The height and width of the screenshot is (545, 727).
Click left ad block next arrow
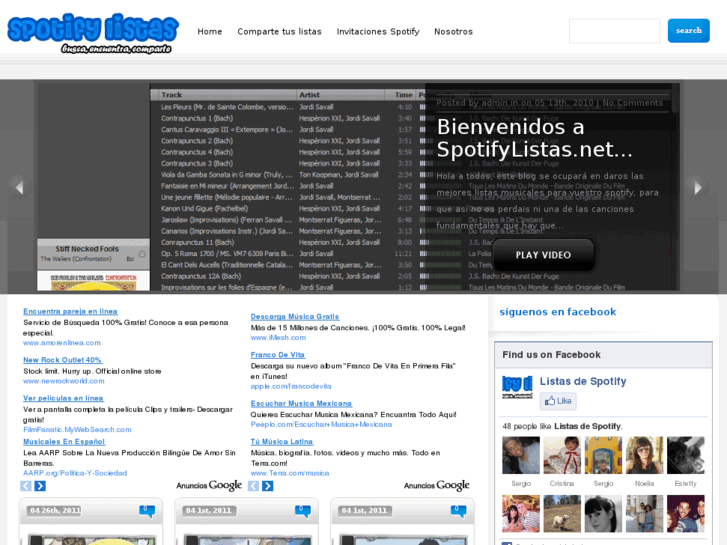(40, 486)
